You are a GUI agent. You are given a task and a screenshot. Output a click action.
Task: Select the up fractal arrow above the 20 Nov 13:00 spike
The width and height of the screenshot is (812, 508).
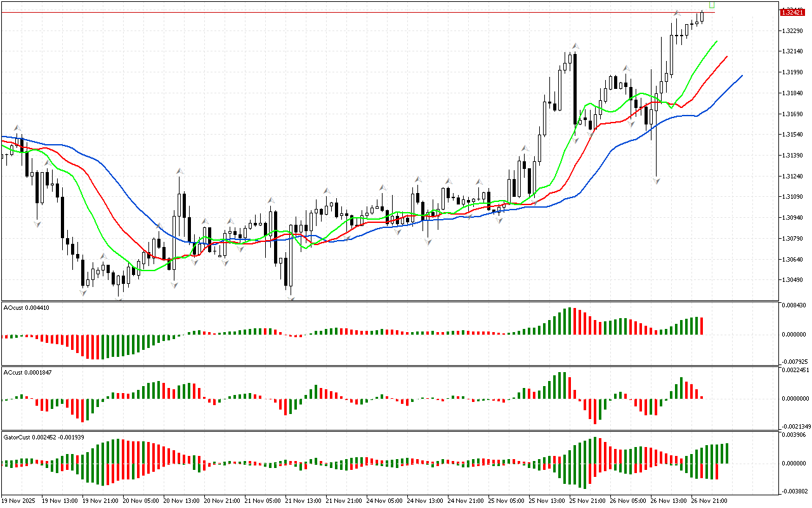click(180, 171)
